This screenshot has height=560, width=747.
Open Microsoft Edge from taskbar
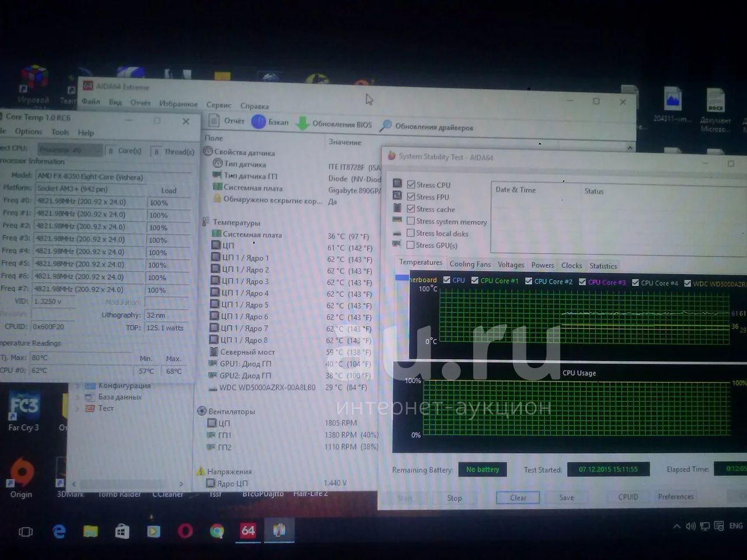[59, 531]
